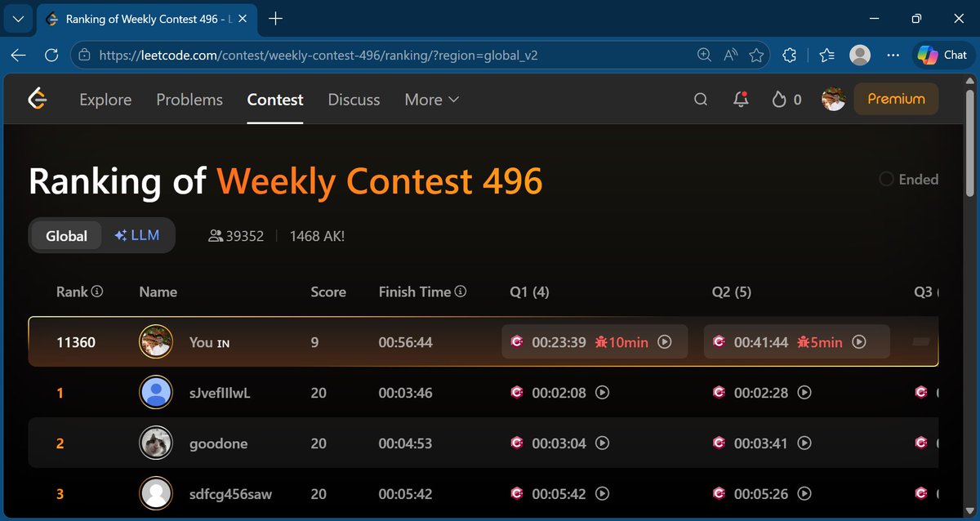This screenshot has width=980, height=521.
Task: Open Copilot Chat button
Action: coord(942,55)
